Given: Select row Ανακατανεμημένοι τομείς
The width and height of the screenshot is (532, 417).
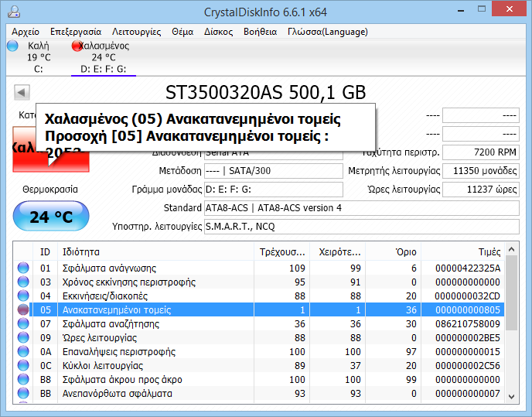Looking at the screenshot, I should point(259,309).
